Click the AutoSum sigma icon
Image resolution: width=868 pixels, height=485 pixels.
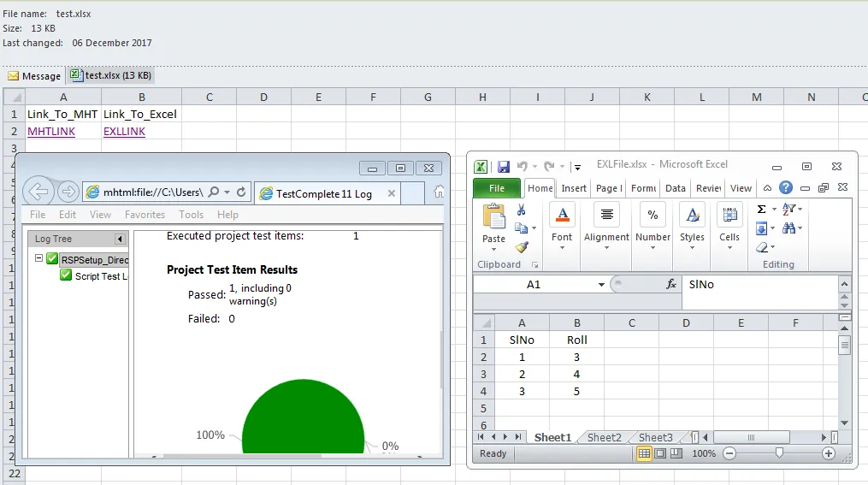tap(762, 209)
